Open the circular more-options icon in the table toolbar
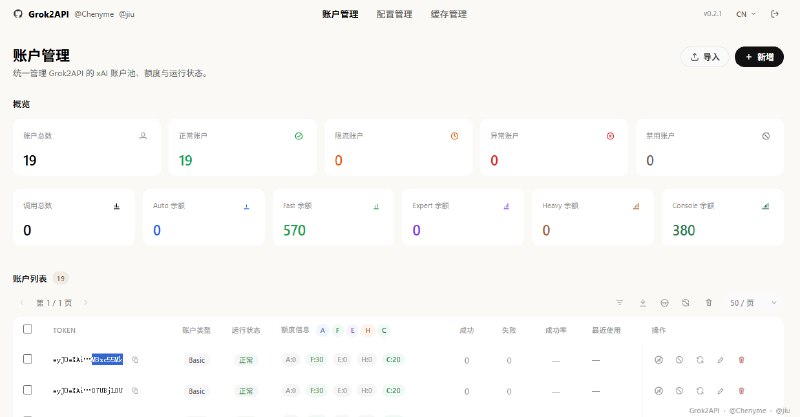This screenshot has width=800, height=417. tap(664, 303)
